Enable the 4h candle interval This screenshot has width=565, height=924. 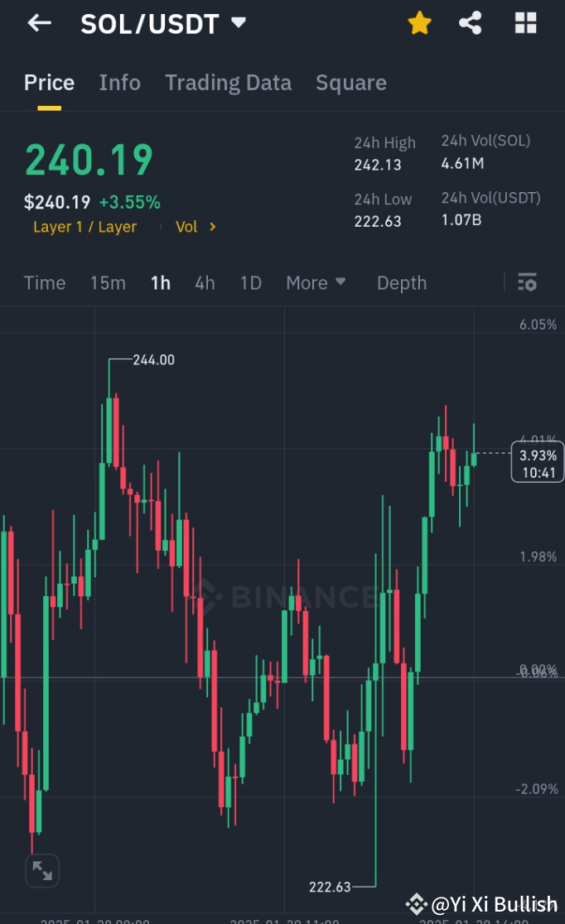[205, 282]
